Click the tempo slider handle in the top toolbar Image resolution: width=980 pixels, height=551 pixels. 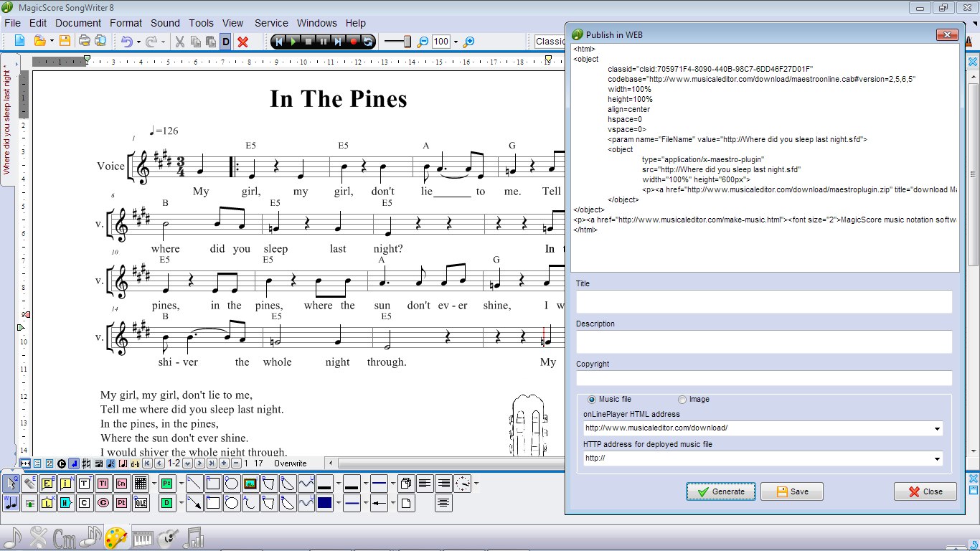point(407,41)
